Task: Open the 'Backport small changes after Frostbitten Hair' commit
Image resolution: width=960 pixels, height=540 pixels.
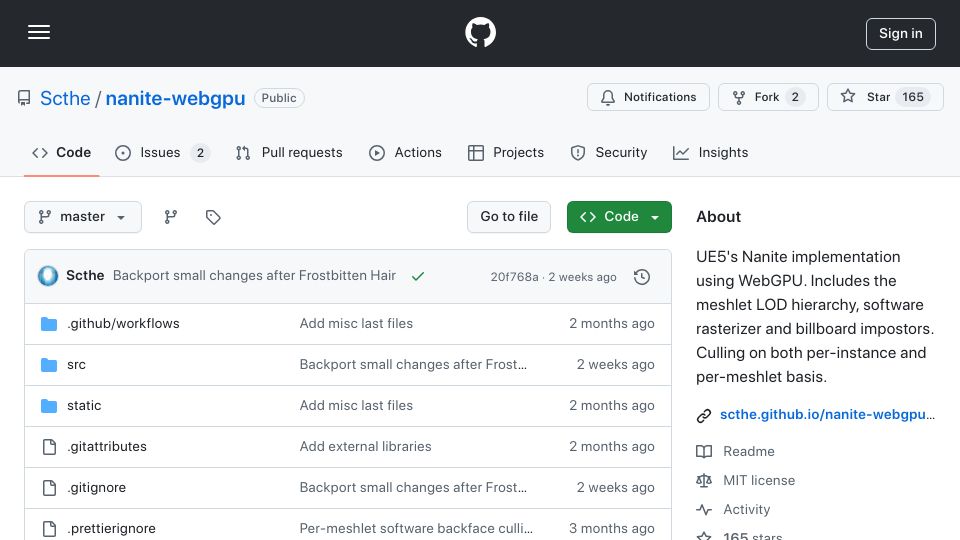Action: point(254,276)
